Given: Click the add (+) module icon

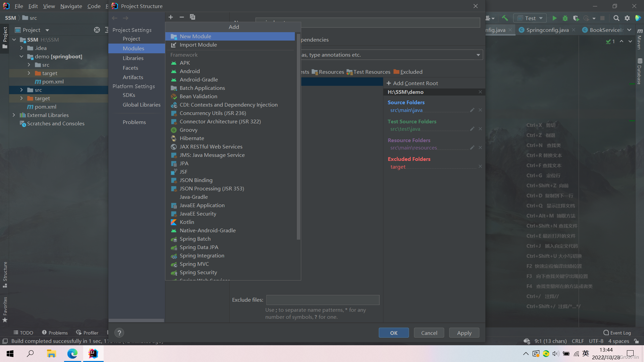Looking at the screenshot, I should coord(171,17).
